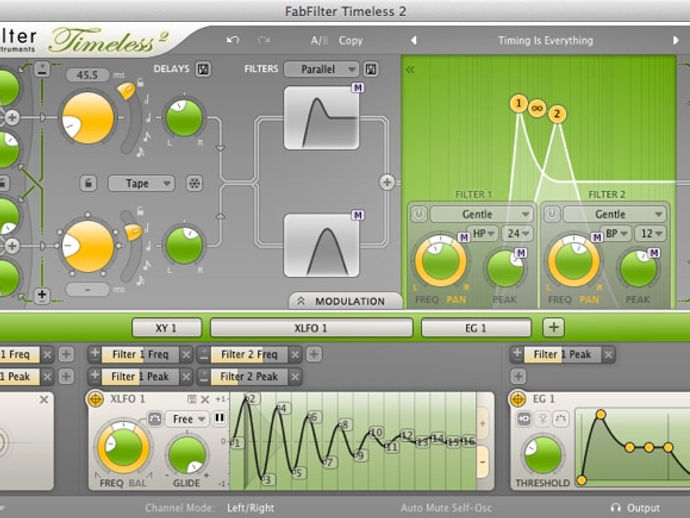Open Timing Is Everything preset menu

tap(545, 40)
